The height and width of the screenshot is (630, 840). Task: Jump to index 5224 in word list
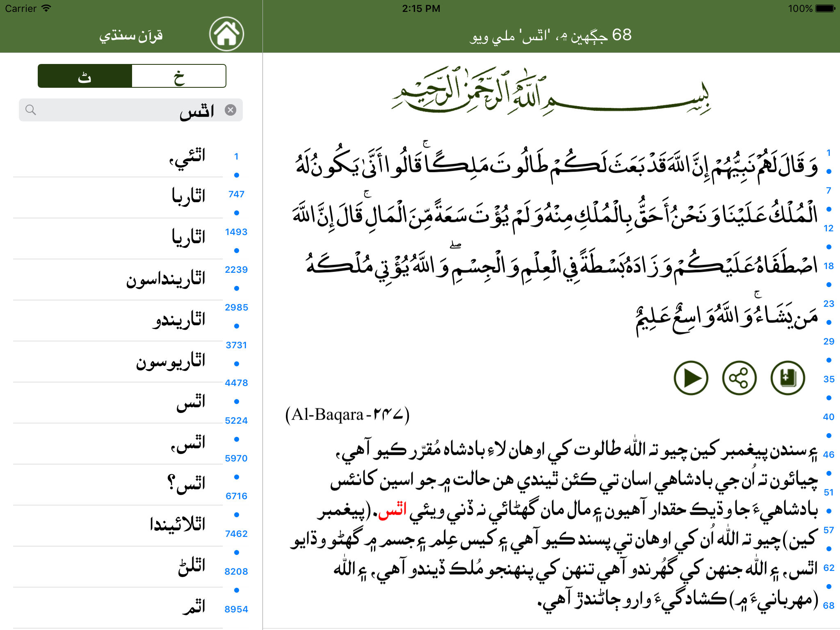point(236,420)
